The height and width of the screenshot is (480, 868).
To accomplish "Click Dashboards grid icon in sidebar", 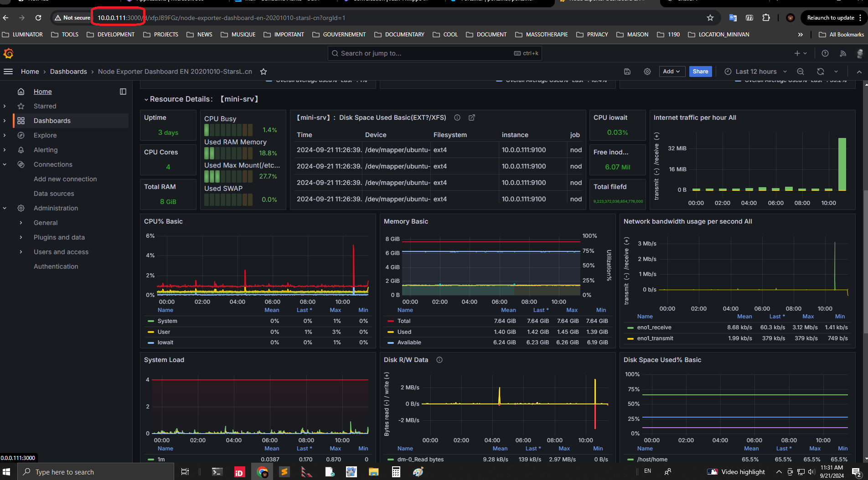I will [21, 121].
